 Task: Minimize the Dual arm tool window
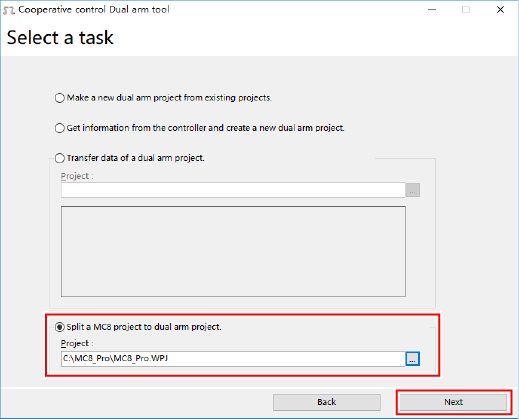tap(432, 10)
